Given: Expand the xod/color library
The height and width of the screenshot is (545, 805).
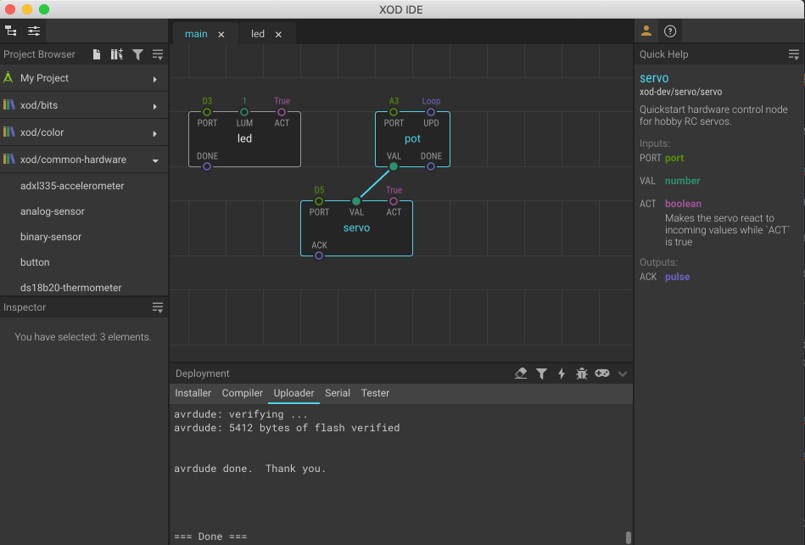Looking at the screenshot, I should [x=84, y=133].
